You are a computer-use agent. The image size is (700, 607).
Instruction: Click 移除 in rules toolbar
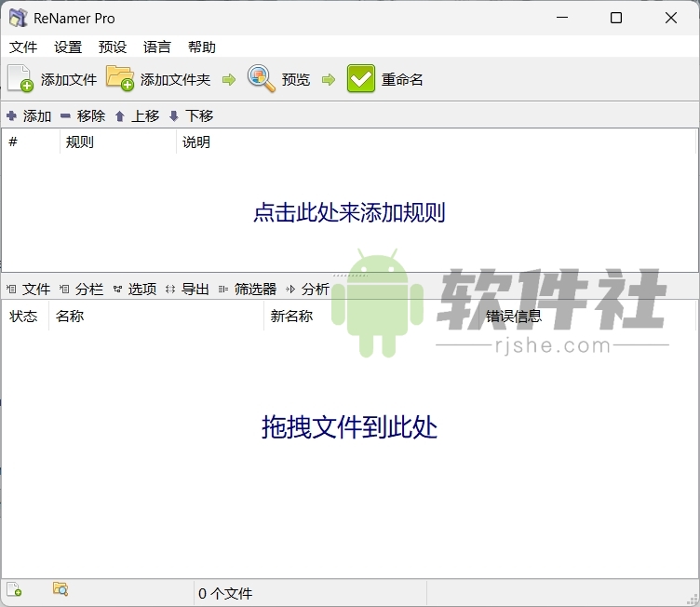pos(91,116)
